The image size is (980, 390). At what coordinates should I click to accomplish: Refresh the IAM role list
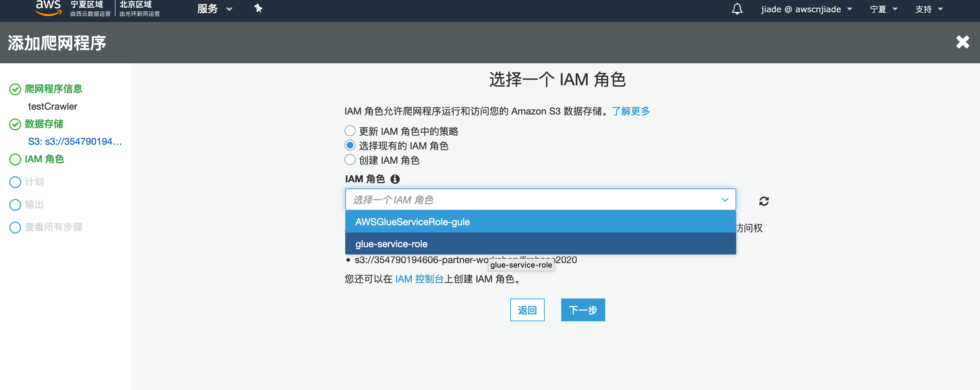coord(763,201)
